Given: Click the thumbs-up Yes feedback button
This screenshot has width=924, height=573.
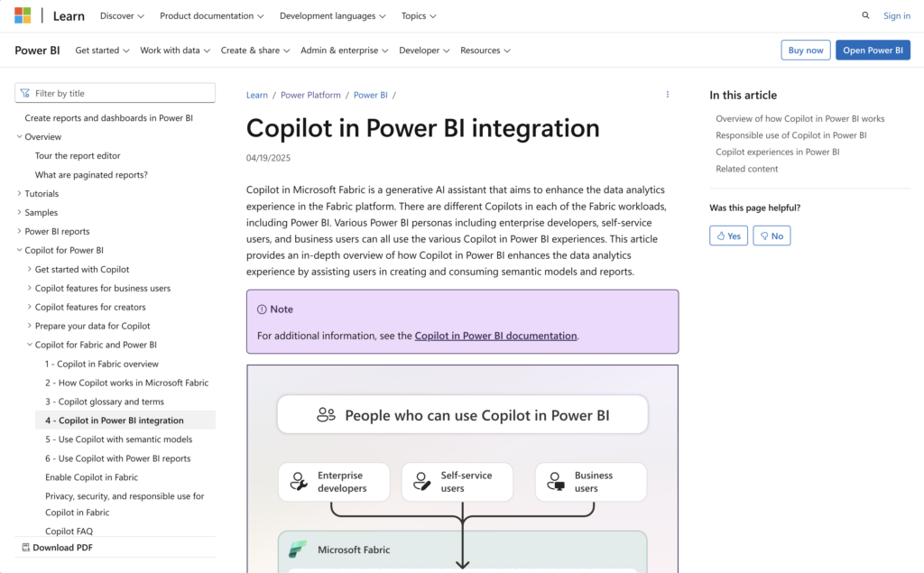Looking at the screenshot, I should (x=728, y=236).
